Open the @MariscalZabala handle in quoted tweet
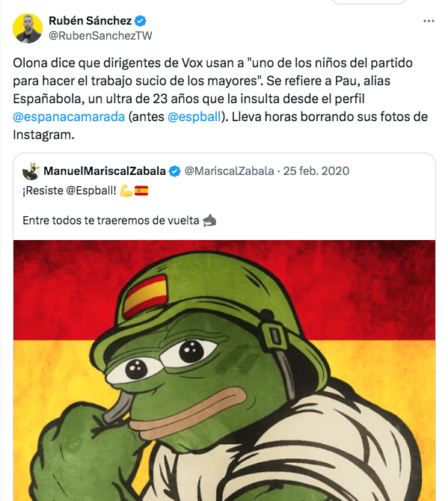Screen dimensions: 448x501 pyautogui.click(x=229, y=171)
